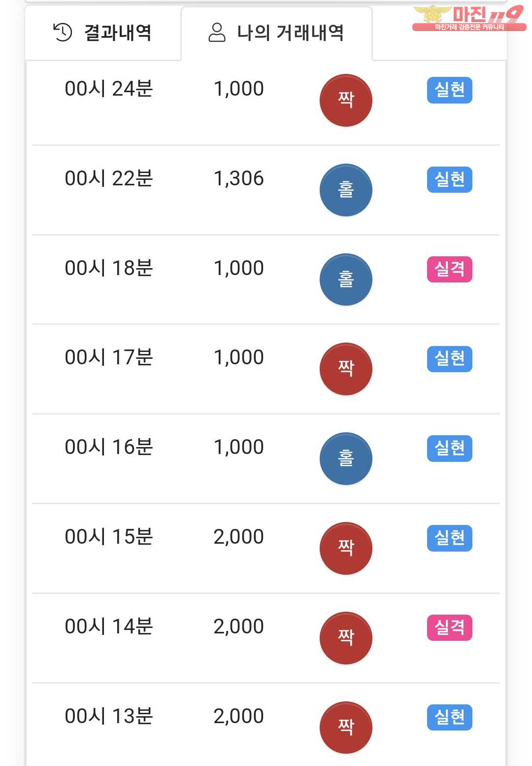Click the history clock icon
Viewport: 532px width, 766px height.
click(63, 33)
